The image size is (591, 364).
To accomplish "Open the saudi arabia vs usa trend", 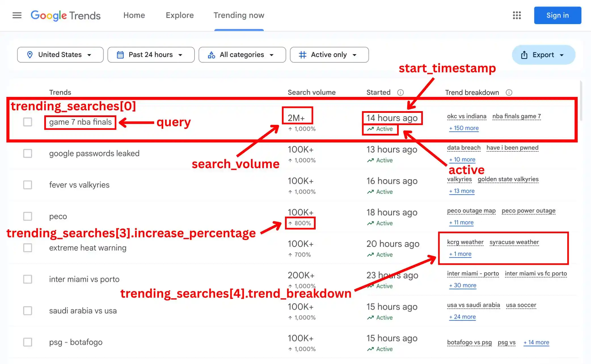I will pyautogui.click(x=83, y=311).
